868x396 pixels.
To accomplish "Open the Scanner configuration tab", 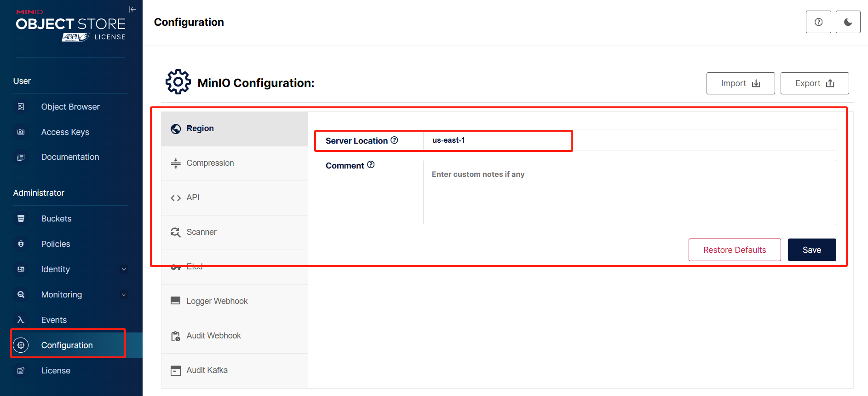I will 201,232.
